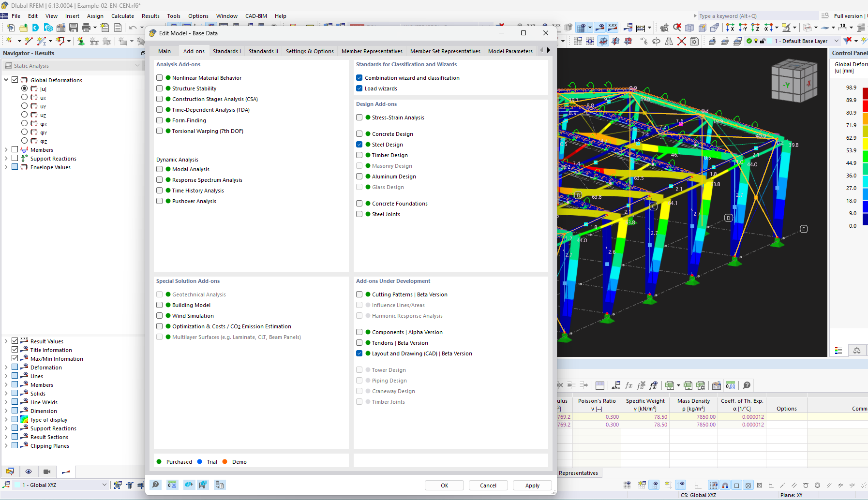This screenshot has width=868, height=500.
Task: Enable the Structure Stability add-on
Action: [x=160, y=88]
